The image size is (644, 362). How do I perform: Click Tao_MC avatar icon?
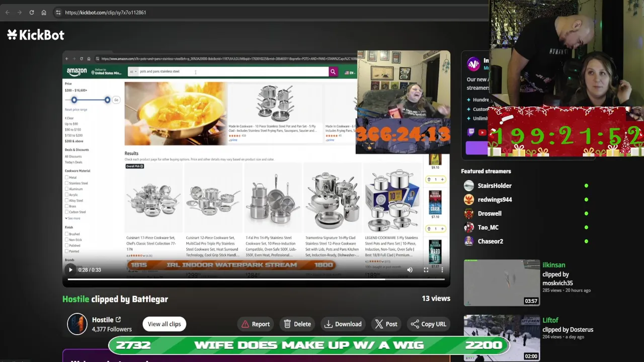[x=469, y=227]
